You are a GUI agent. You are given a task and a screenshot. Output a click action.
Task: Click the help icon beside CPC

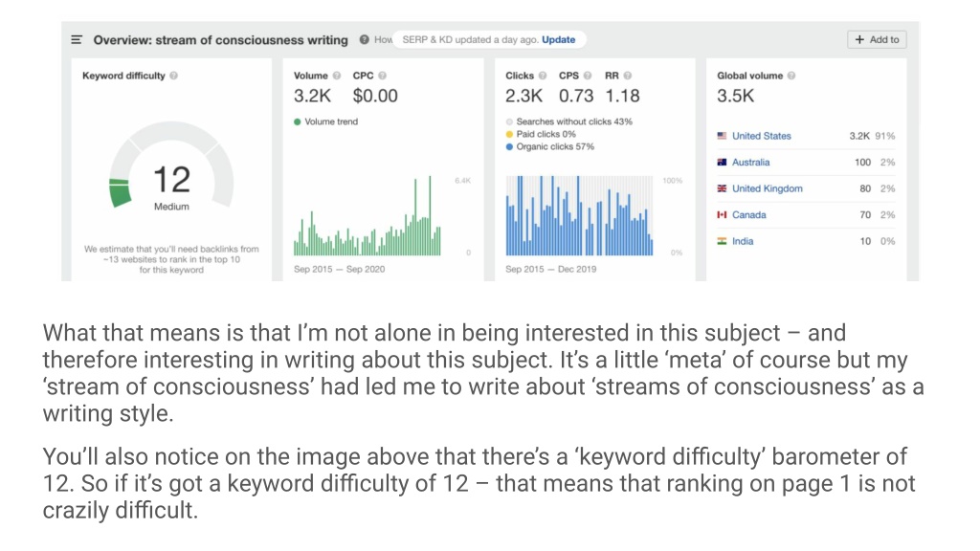point(383,76)
